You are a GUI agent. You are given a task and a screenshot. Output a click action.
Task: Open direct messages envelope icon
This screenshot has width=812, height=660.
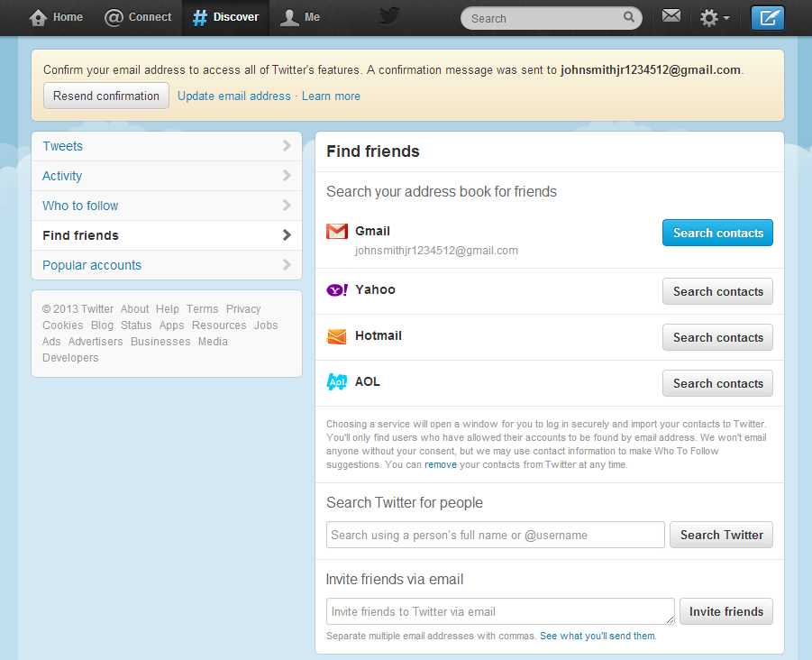[671, 16]
